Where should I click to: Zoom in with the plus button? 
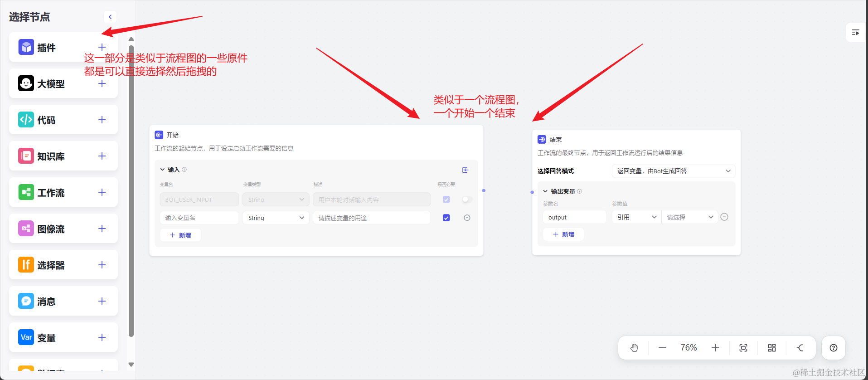[715, 348]
